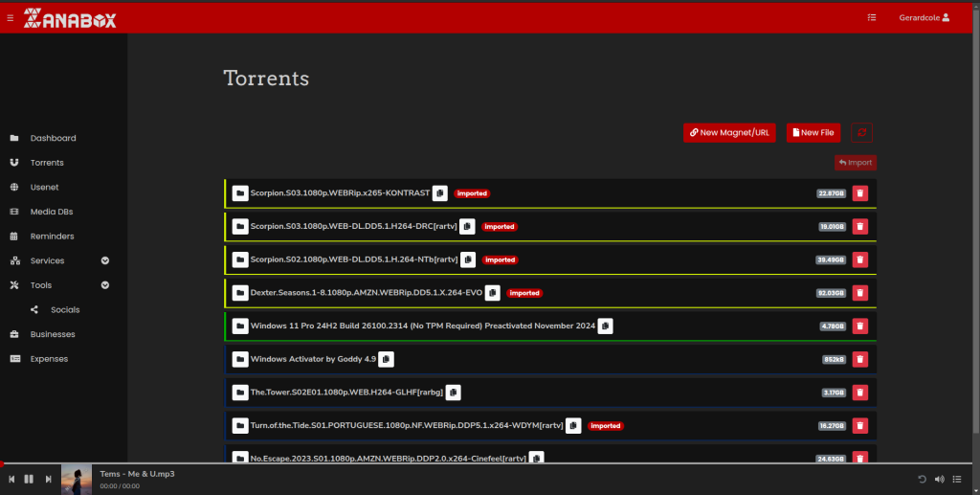
Task: Click the 22.87GB size badge
Action: [832, 193]
